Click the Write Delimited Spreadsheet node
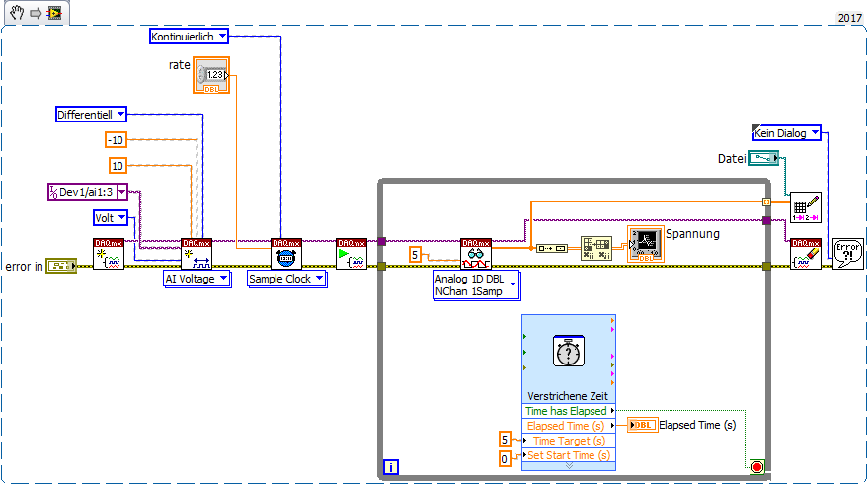Screen dimensions: 868x485 pyautogui.click(x=806, y=207)
